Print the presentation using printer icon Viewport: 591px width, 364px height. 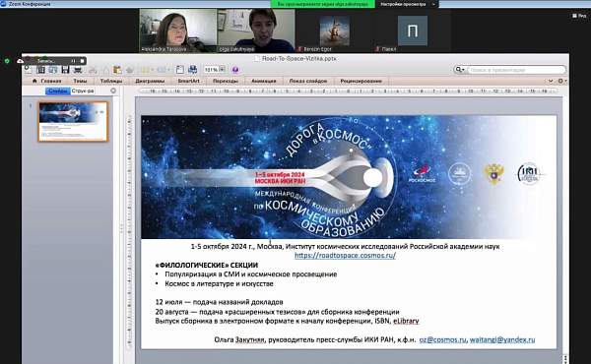tap(78, 70)
